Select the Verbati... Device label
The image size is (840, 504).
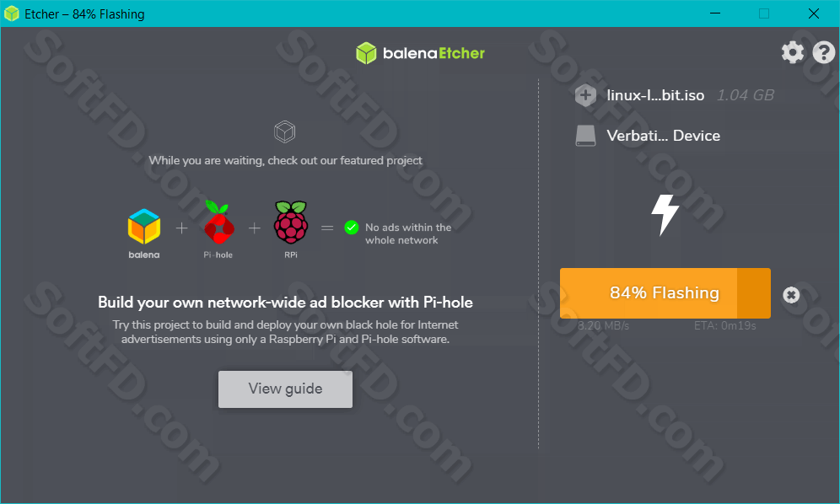[663, 136]
